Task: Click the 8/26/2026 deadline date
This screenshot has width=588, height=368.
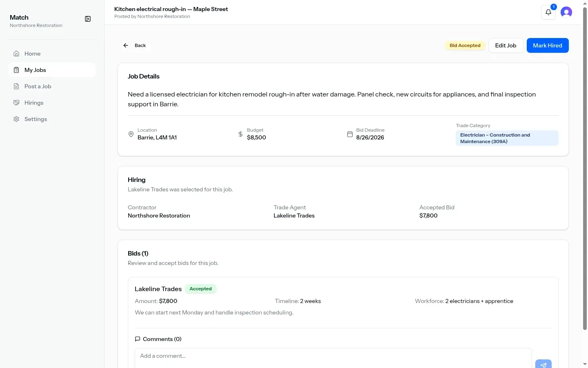Action: (x=370, y=137)
